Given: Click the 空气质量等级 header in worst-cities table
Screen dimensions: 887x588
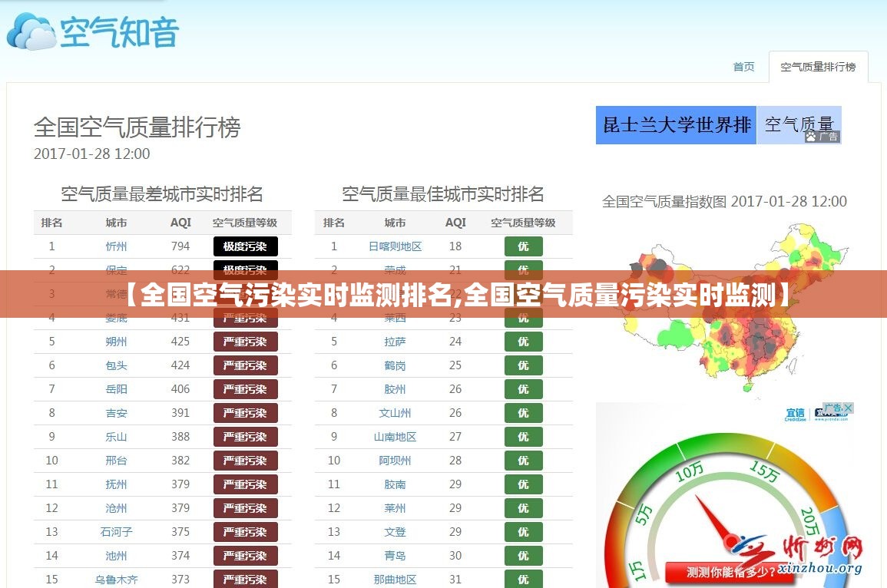Looking at the screenshot, I should click(x=245, y=223).
